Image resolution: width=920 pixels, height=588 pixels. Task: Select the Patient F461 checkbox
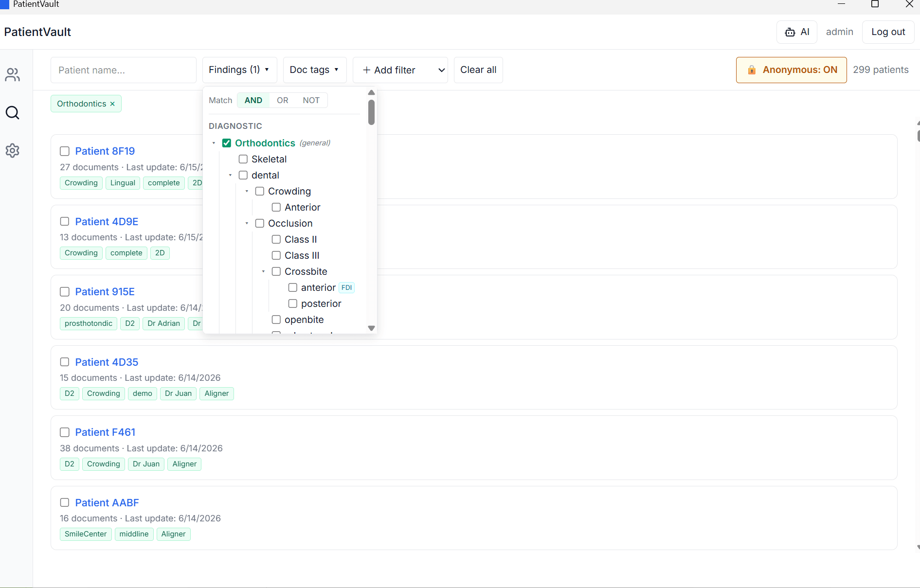[x=65, y=432]
